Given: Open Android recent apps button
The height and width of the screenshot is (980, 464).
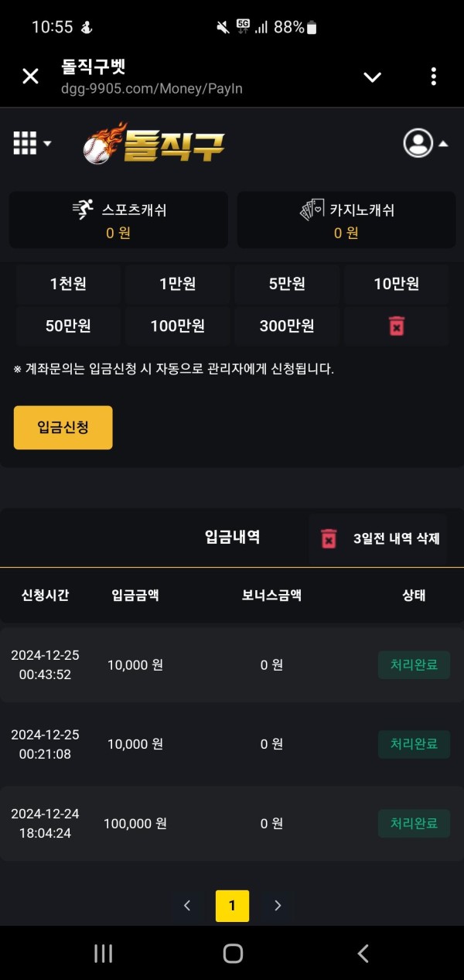Looking at the screenshot, I should pos(103,954).
